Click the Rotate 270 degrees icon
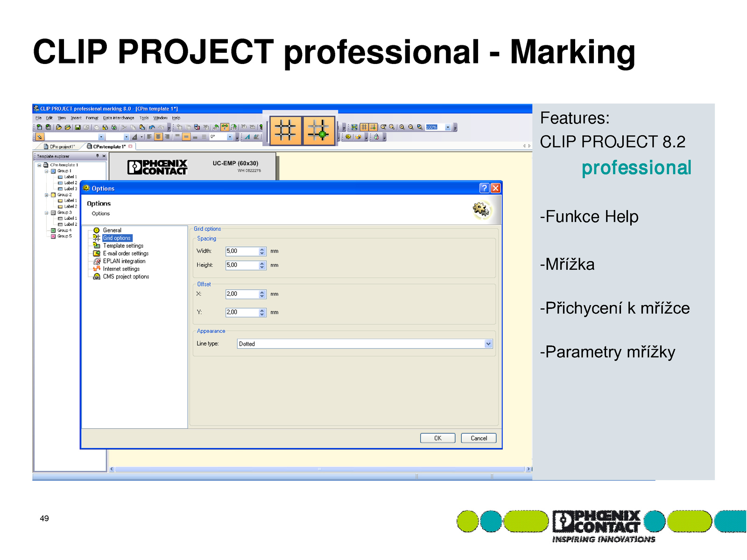Viewport: 747px width, 560px height. click(x=233, y=127)
